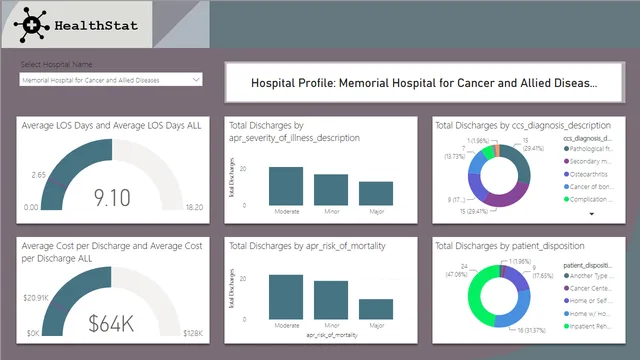Select the Major bar in severity of illness chart
This screenshot has width=640, height=360.
tap(376, 193)
